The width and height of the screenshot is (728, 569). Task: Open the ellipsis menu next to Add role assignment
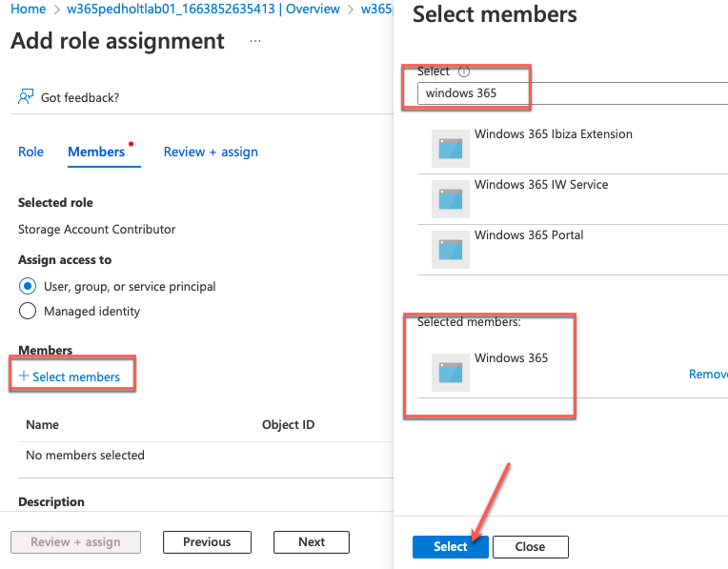click(254, 41)
